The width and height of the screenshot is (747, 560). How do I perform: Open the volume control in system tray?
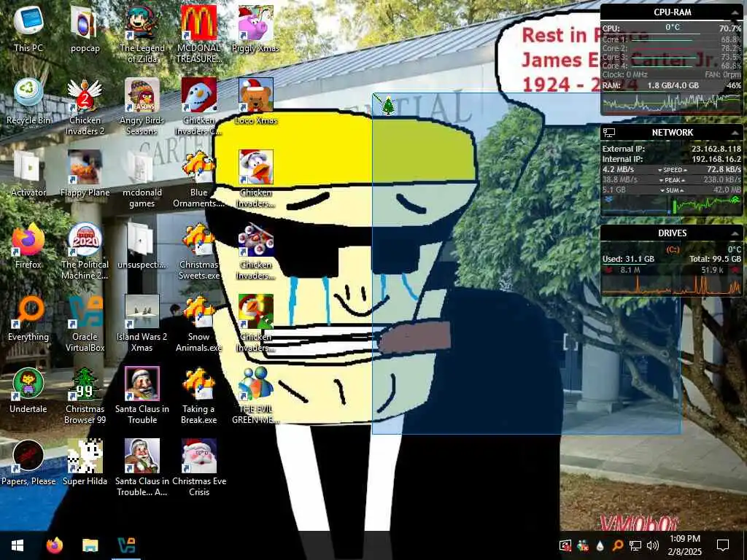tap(653, 545)
